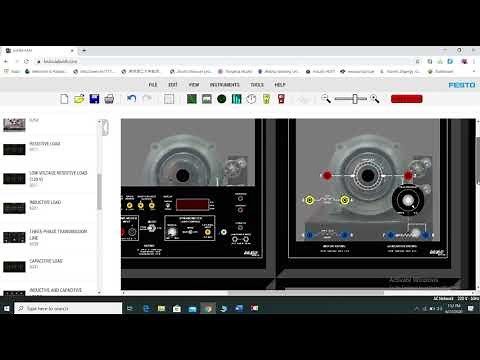This screenshot has height=360, width=480.
Task: Click the right yellow terminal jack
Action: click(x=344, y=200)
